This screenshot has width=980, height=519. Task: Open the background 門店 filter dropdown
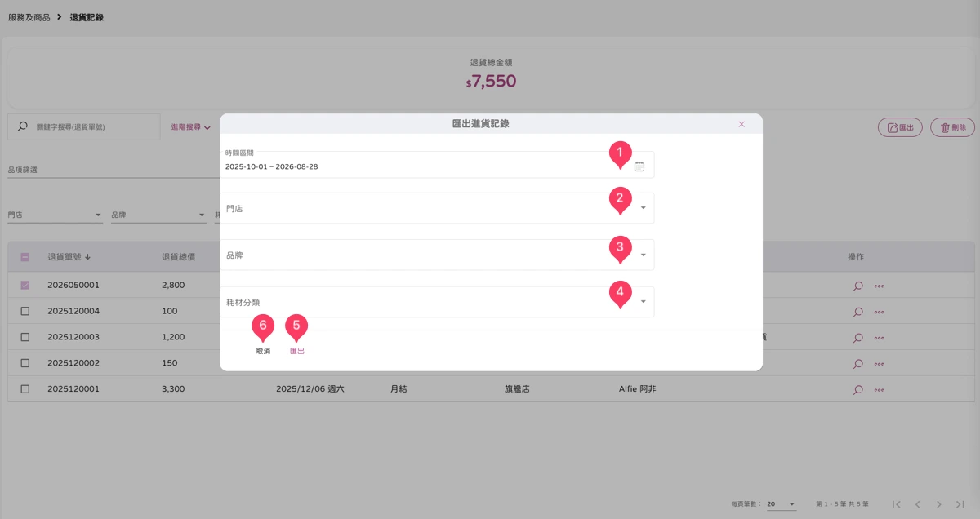[x=55, y=215]
